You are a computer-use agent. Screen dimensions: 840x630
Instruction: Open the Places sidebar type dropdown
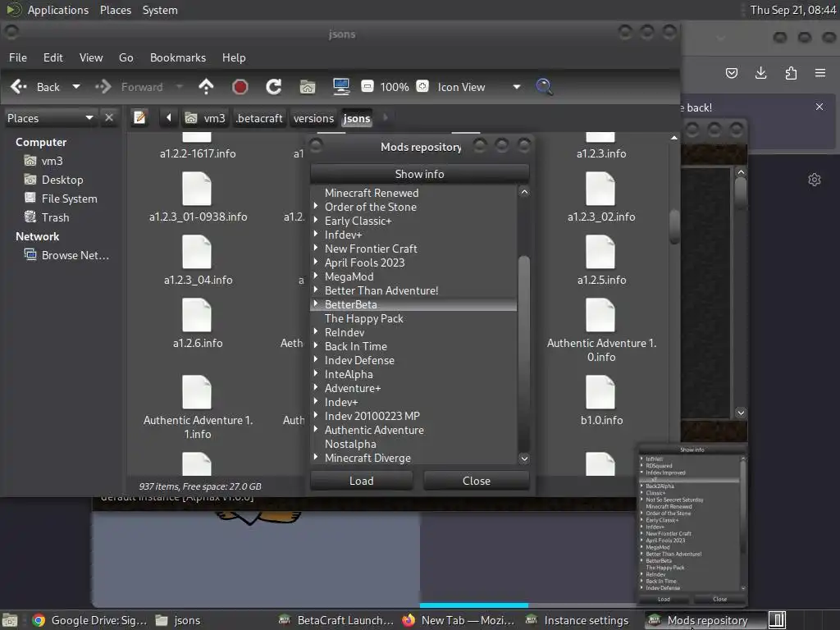(x=50, y=118)
